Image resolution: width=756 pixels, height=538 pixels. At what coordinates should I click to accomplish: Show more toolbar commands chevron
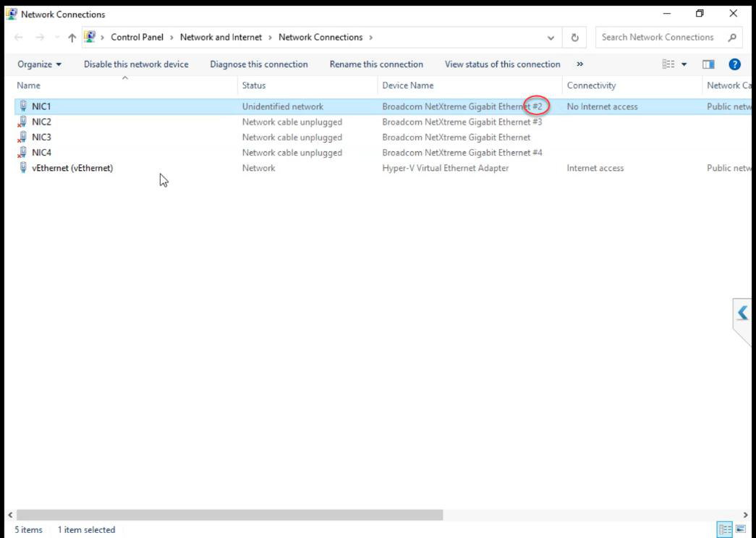coord(580,64)
